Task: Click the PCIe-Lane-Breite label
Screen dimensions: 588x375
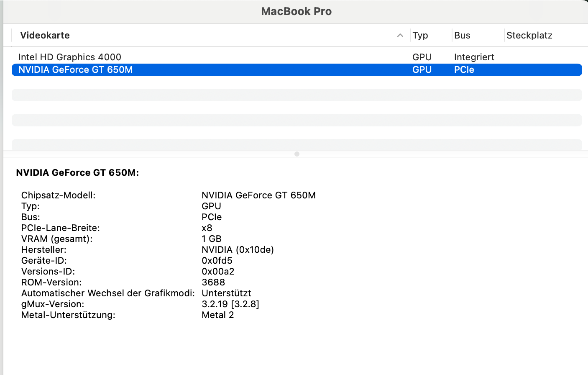Action: point(61,228)
